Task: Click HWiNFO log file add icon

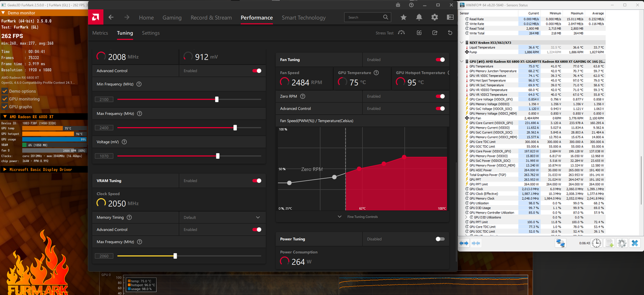Action: coord(609,243)
